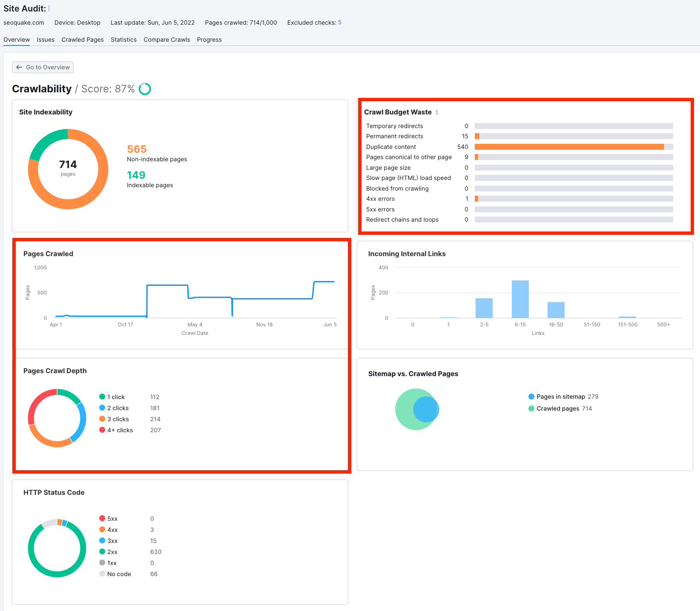Click the red 4+ clicks legend marker
This screenshot has width=700, height=611.
102,430
